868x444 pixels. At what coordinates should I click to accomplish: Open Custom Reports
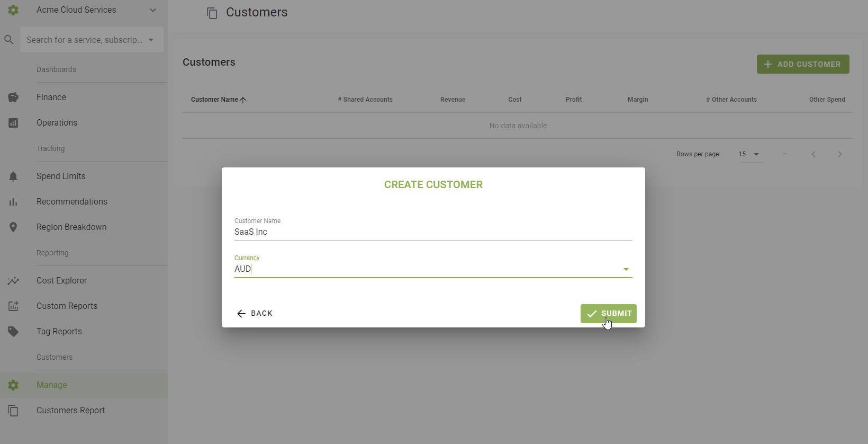pyautogui.click(x=67, y=306)
